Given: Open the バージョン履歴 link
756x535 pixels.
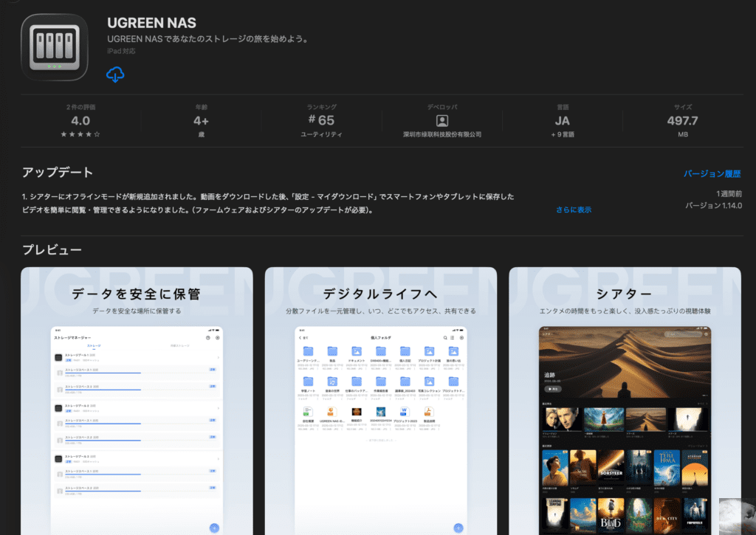Looking at the screenshot, I should (712, 174).
